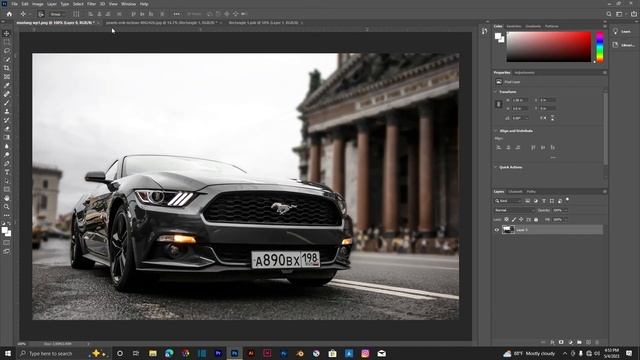Toggle shape layer filter in Layers panel

pyautogui.click(x=552, y=201)
